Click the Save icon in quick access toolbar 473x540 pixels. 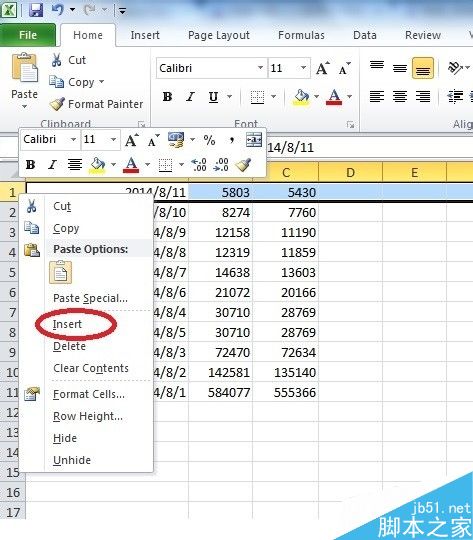(x=36, y=10)
